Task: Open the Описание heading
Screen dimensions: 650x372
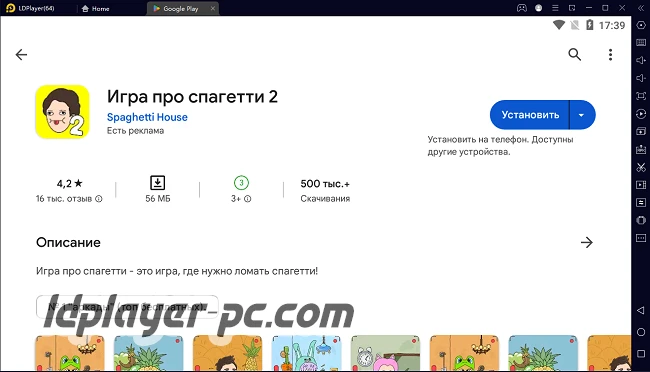Action: 68,243
